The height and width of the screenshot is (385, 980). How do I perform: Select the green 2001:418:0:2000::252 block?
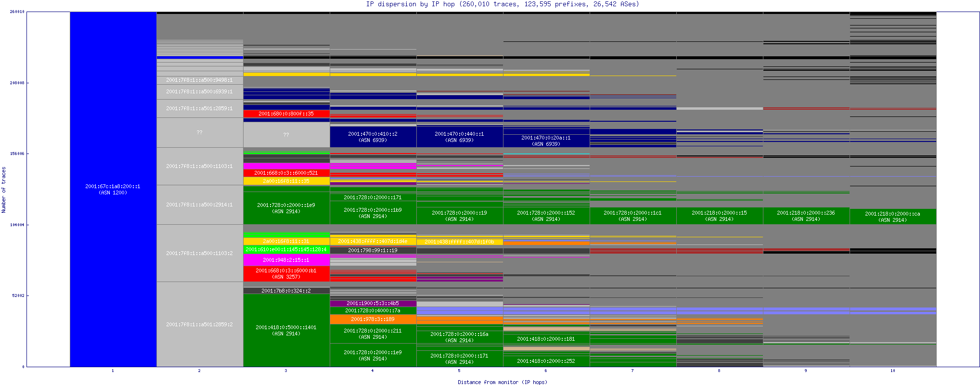coord(546,361)
